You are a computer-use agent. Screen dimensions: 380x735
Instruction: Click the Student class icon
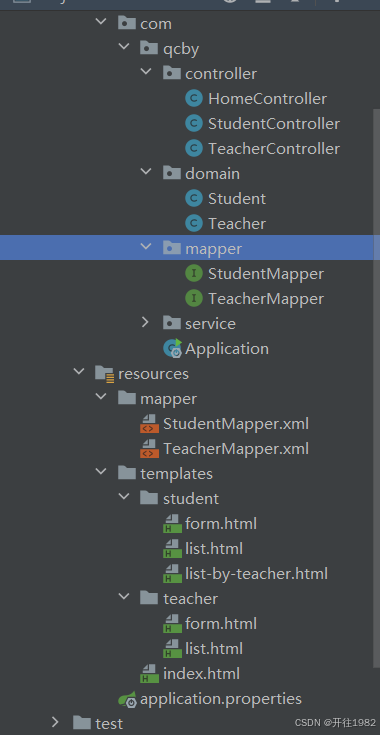coord(194,199)
